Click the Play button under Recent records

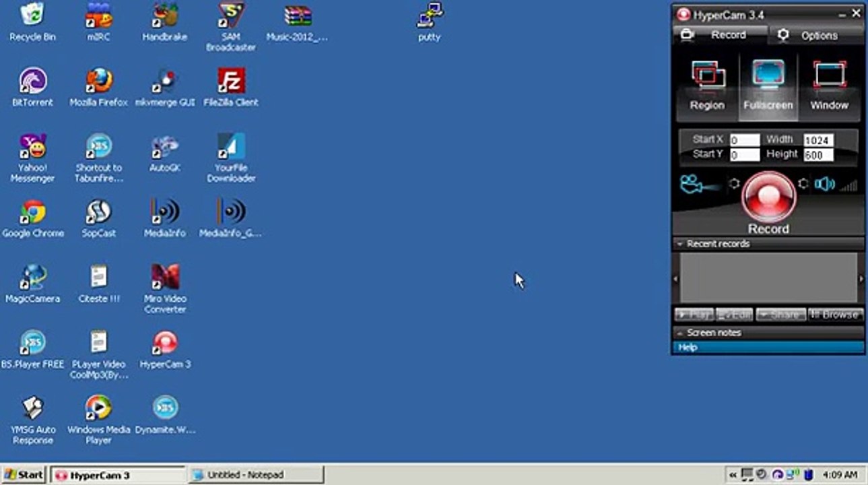click(694, 315)
